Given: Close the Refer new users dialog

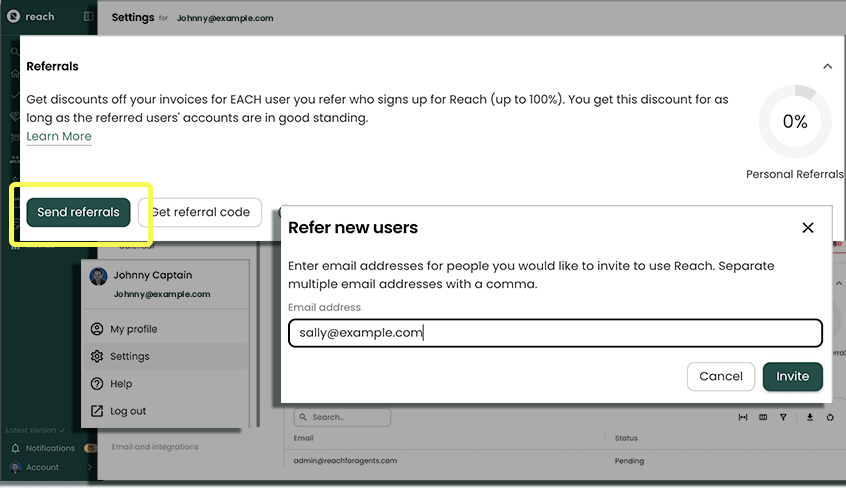Looking at the screenshot, I should 808,228.
